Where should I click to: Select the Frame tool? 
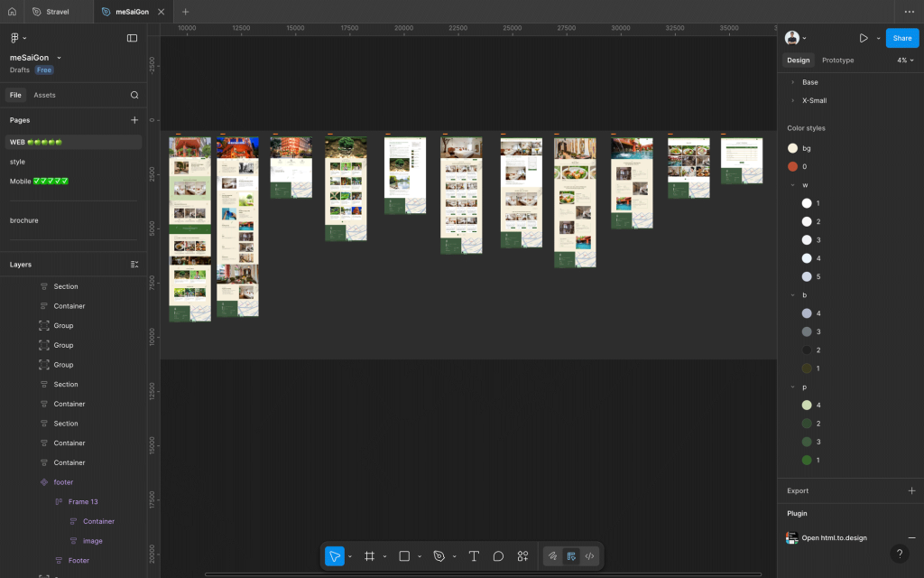(x=369, y=556)
